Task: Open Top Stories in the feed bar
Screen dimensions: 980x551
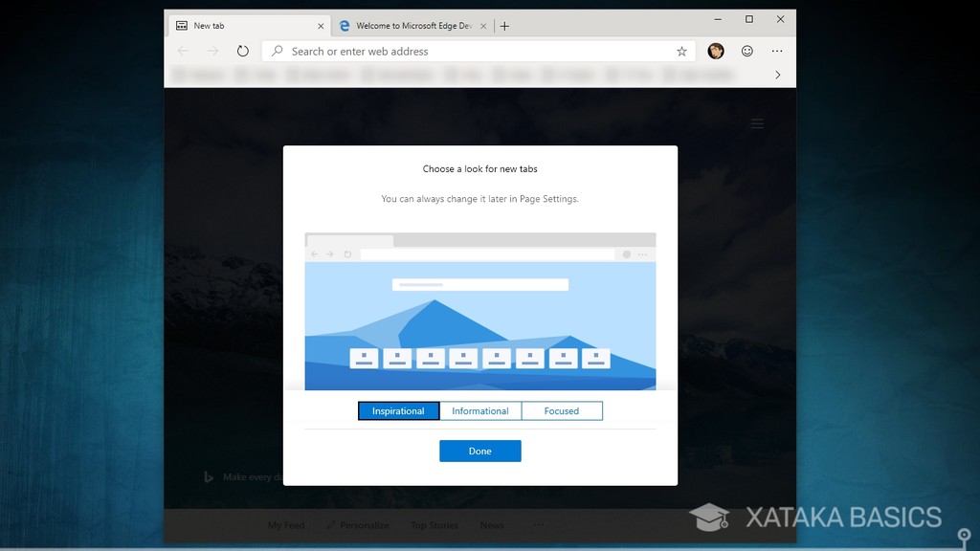Action: pos(434,524)
